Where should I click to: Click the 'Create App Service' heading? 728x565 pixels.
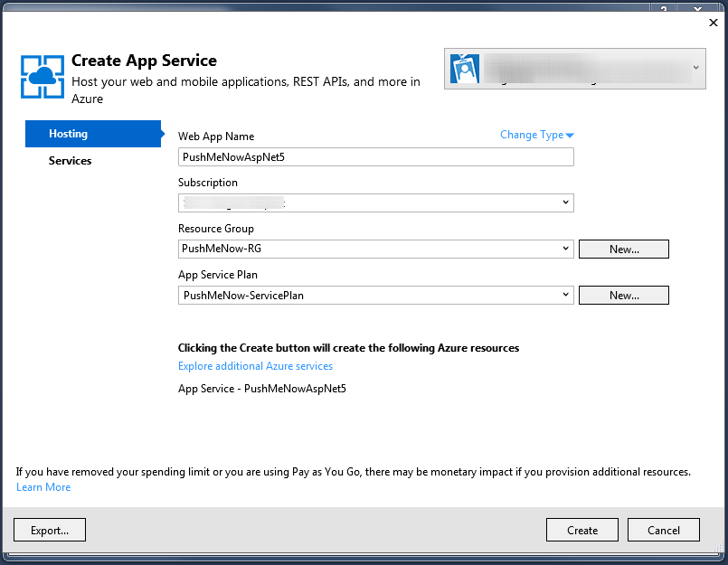pyautogui.click(x=144, y=61)
